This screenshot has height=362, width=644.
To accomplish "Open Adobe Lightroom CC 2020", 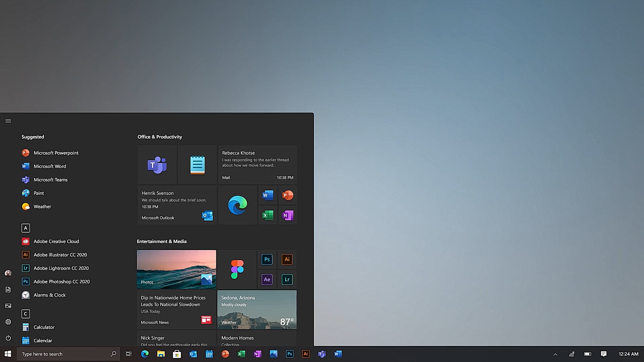I will (61, 268).
